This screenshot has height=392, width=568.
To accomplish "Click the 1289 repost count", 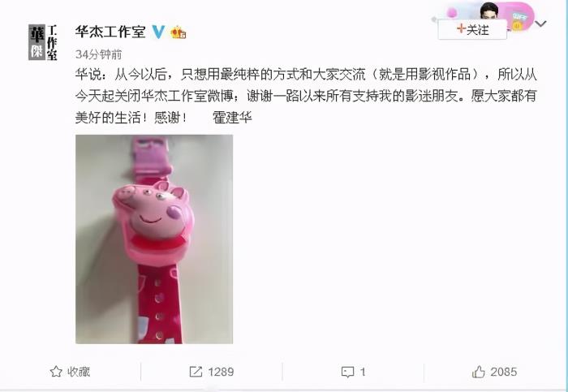I will [221, 372].
